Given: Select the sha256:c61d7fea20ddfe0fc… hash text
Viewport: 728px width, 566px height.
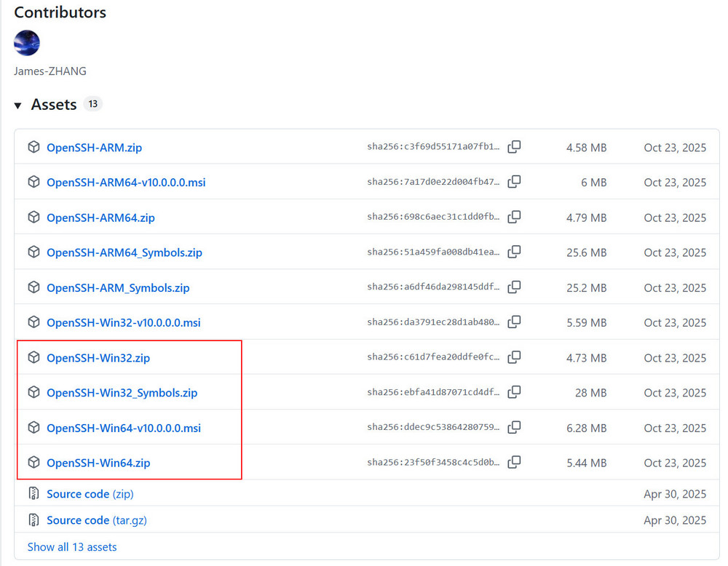Looking at the screenshot, I should click(433, 356).
